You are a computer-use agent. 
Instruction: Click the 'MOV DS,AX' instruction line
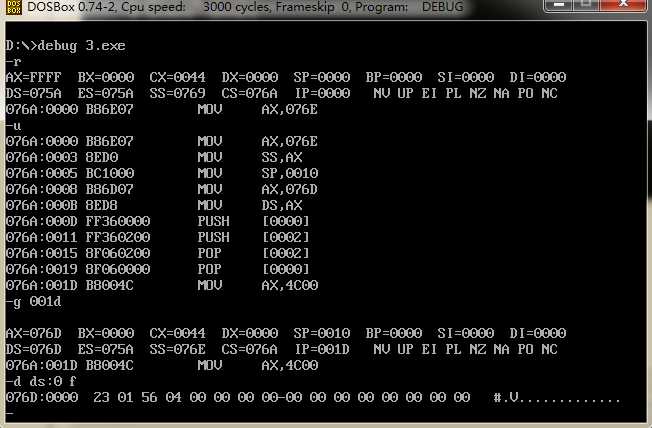tap(154, 205)
